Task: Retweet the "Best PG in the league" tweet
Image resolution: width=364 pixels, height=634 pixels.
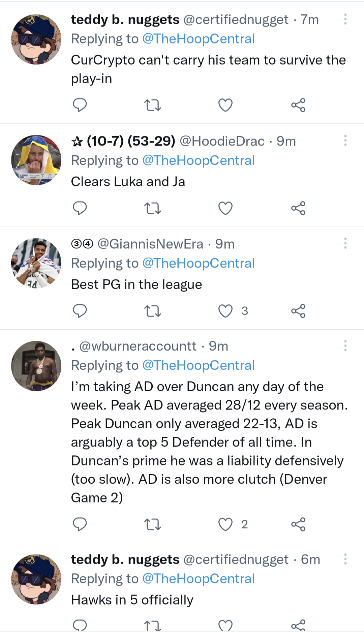Action: tap(153, 311)
